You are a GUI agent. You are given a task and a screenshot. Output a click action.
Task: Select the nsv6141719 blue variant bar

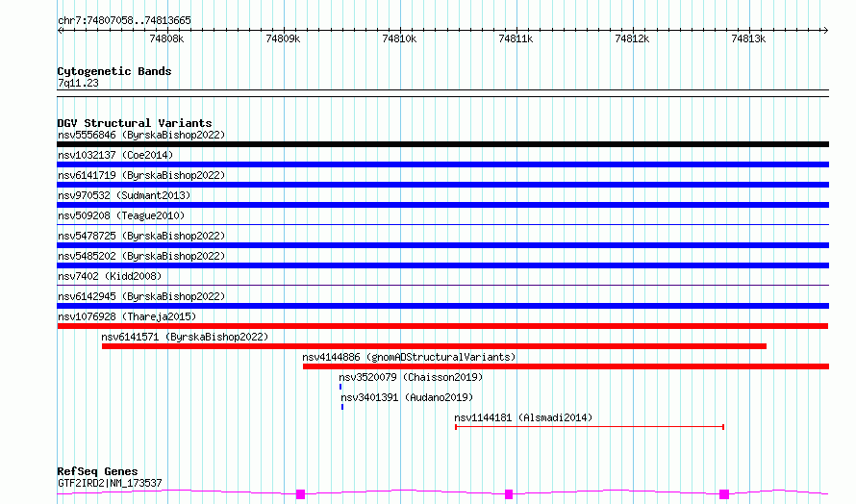click(x=442, y=185)
